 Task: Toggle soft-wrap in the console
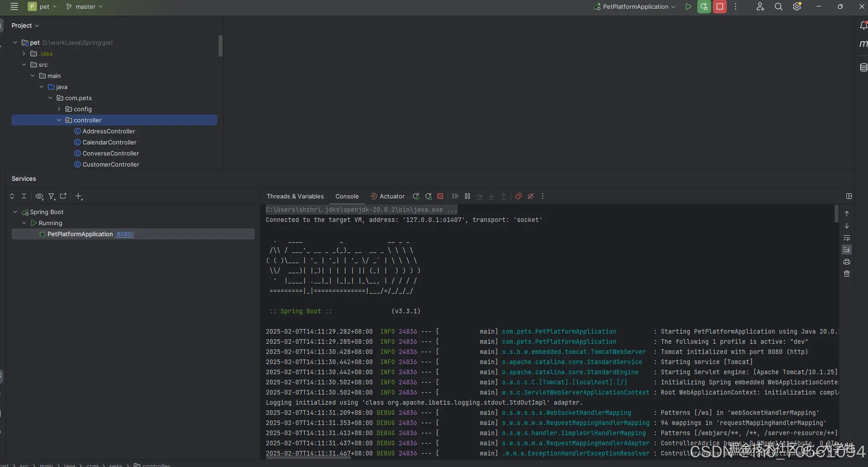[847, 238]
